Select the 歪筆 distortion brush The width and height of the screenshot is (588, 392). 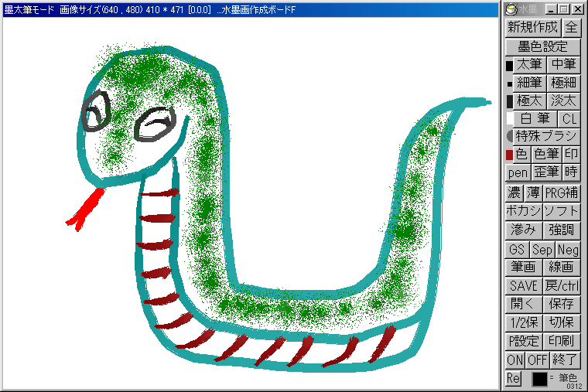[546, 172]
